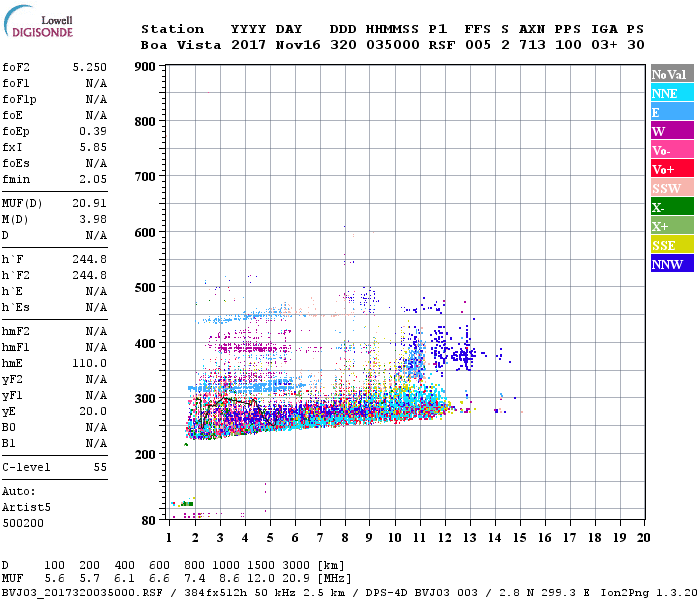Click the hmE value 110.0
This screenshot has height=600, width=700.
[x=90, y=363]
